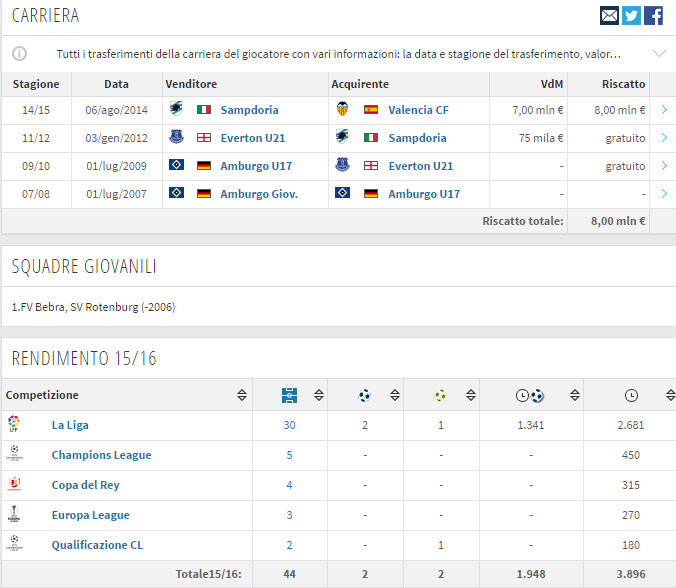Open details arrow for the 14/15 transfer
Image resolution: width=676 pixels, height=588 pixels.
(x=664, y=110)
